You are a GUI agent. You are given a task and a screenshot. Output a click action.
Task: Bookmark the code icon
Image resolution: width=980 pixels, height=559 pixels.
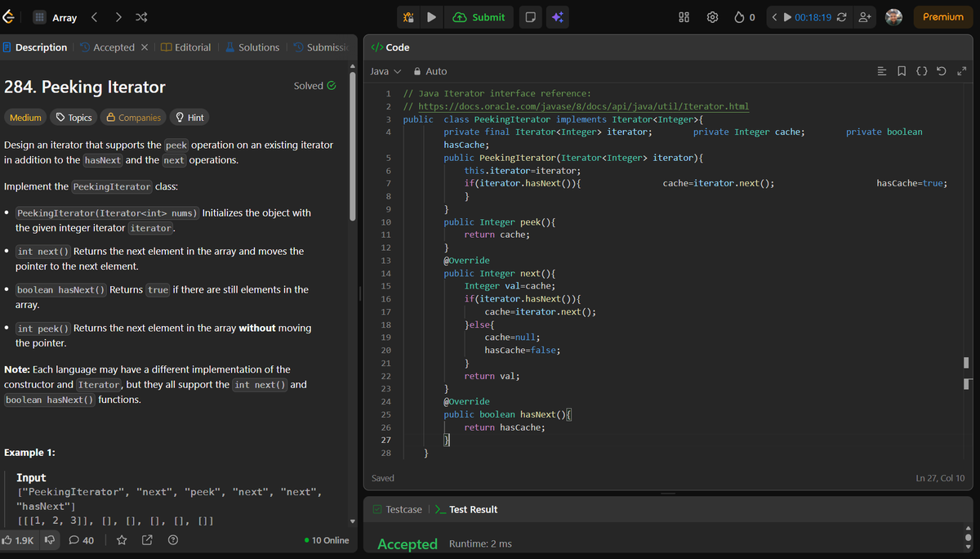(x=902, y=71)
